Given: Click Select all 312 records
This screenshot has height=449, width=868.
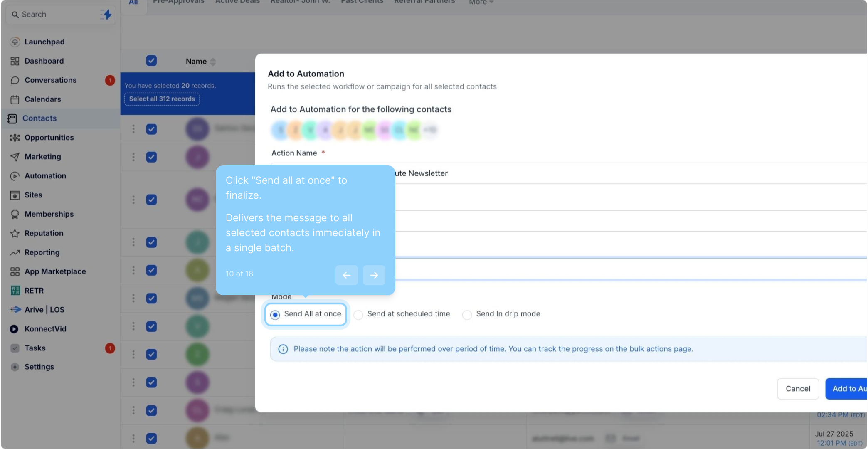Looking at the screenshot, I should [x=162, y=99].
